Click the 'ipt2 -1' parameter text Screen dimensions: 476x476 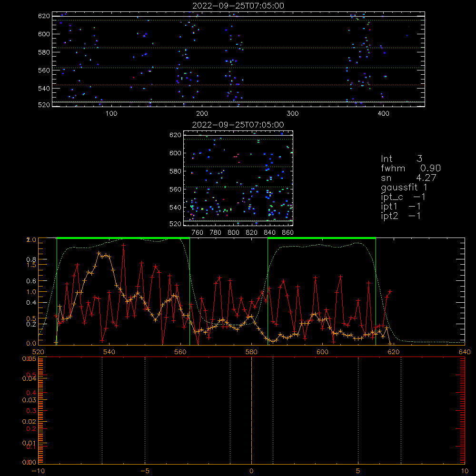click(x=401, y=216)
